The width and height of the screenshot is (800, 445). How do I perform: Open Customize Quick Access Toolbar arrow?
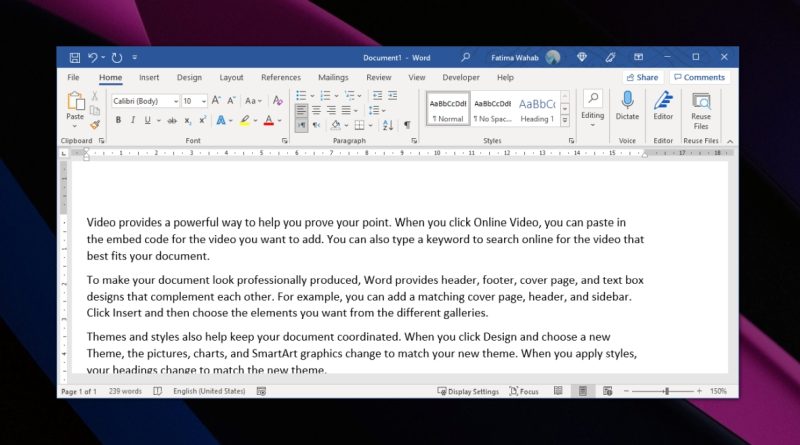click(x=135, y=58)
